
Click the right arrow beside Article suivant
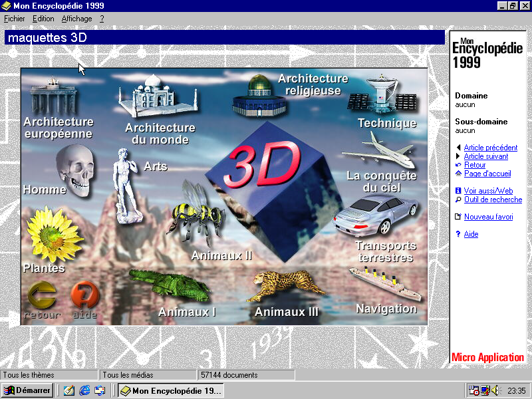[x=458, y=156]
